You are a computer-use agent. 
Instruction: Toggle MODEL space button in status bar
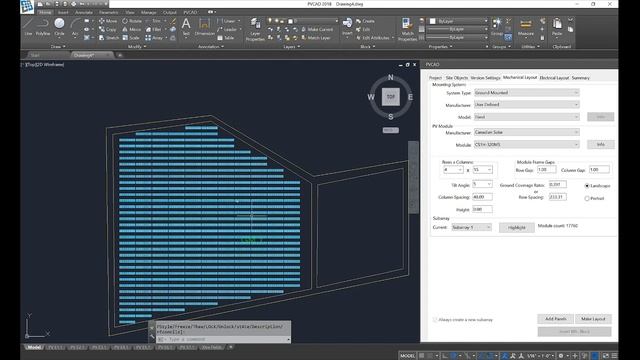click(407, 356)
